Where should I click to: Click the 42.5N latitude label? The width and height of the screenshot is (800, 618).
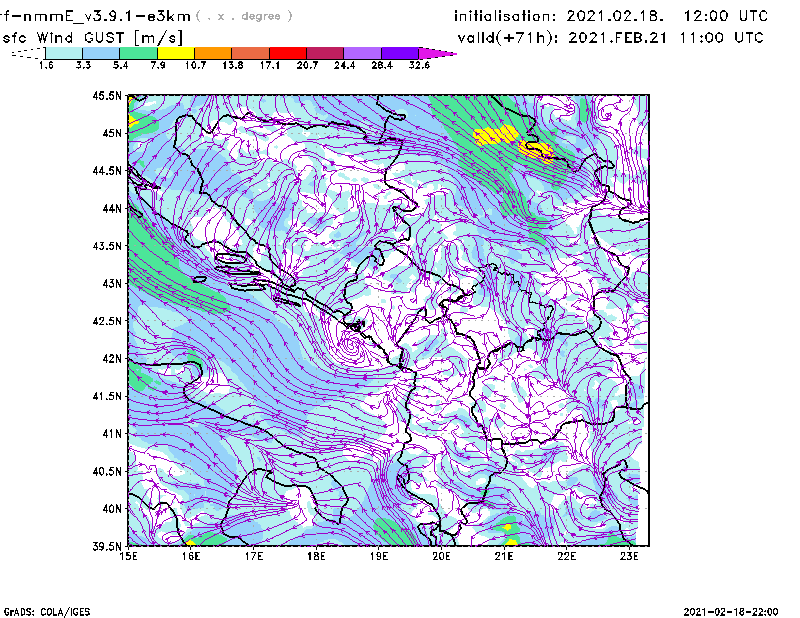[x=108, y=321]
